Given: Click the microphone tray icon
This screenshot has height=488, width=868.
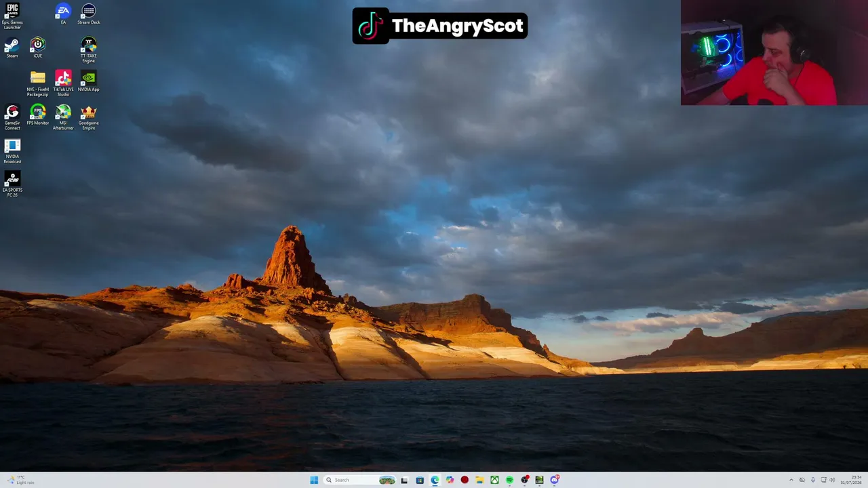Looking at the screenshot, I should tap(813, 480).
